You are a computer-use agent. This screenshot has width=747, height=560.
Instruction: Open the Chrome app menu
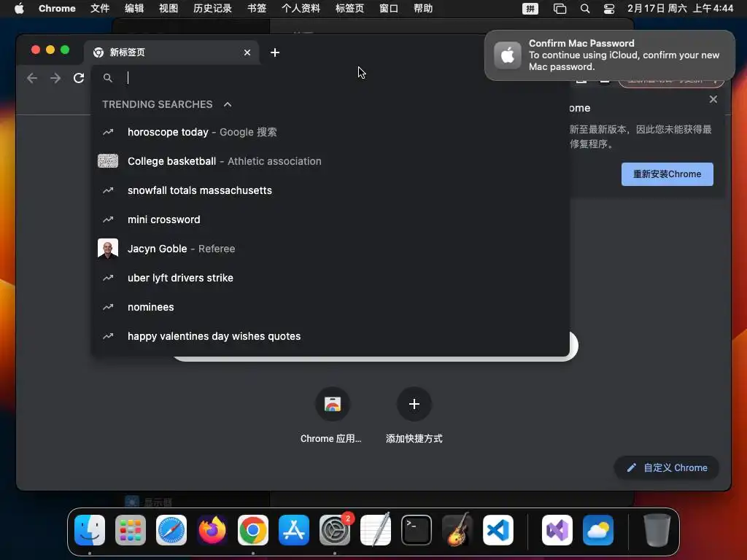(57, 8)
